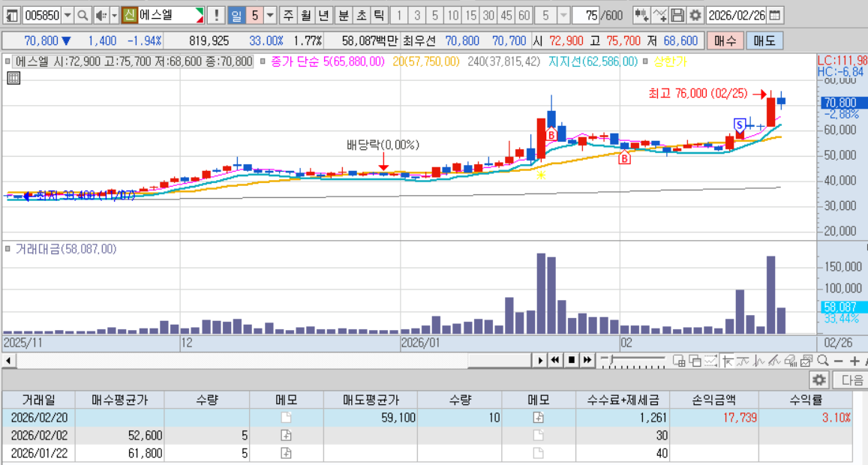Click the 거래일 column header
This screenshot has width=868, height=465.
coord(39,400)
